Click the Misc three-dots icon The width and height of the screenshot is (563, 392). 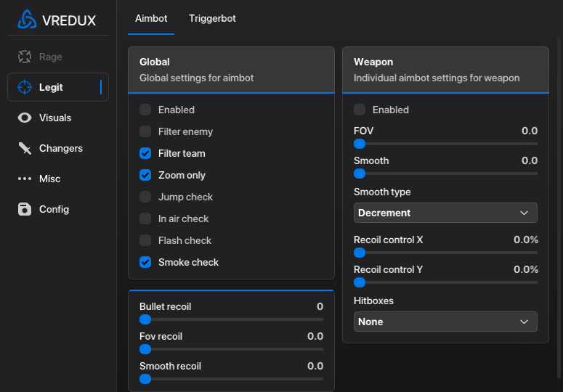[25, 179]
